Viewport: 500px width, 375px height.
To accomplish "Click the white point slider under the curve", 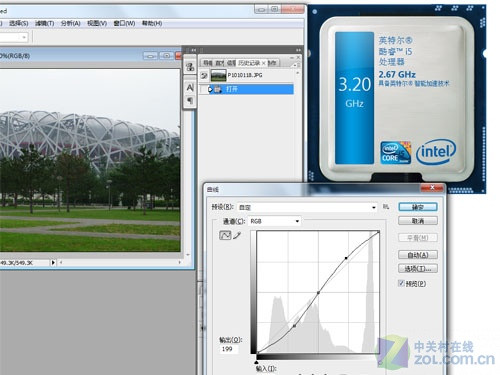I will (x=379, y=362).
